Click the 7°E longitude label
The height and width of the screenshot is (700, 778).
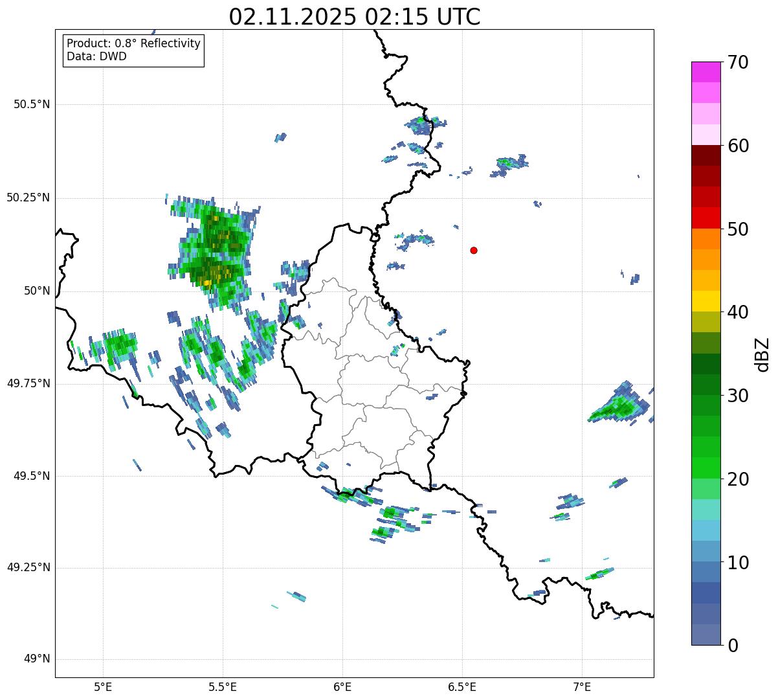(582, 686)
